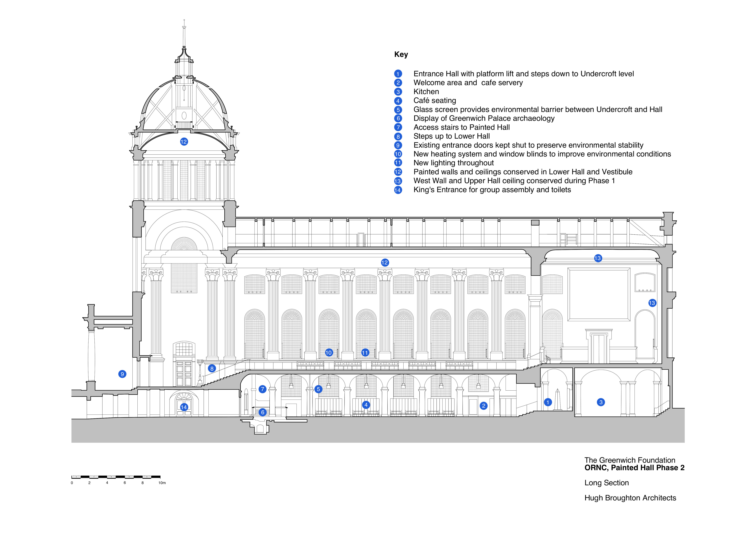756x535 pixels.
Task: Click marker 9 at existing entrance doors
Action: (122, 374)
